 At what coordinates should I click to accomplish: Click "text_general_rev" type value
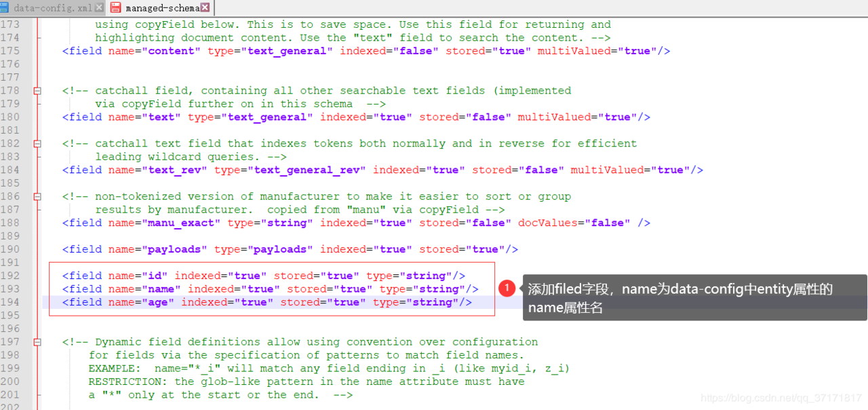click(x=307, y=170)
